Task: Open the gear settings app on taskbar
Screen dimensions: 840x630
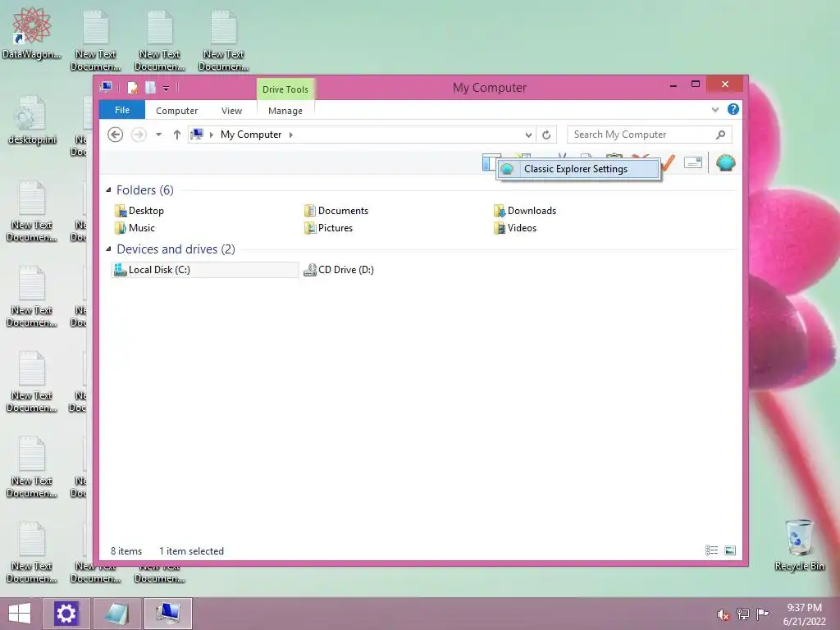Action: pyautogui.click(x=66, y=614)
